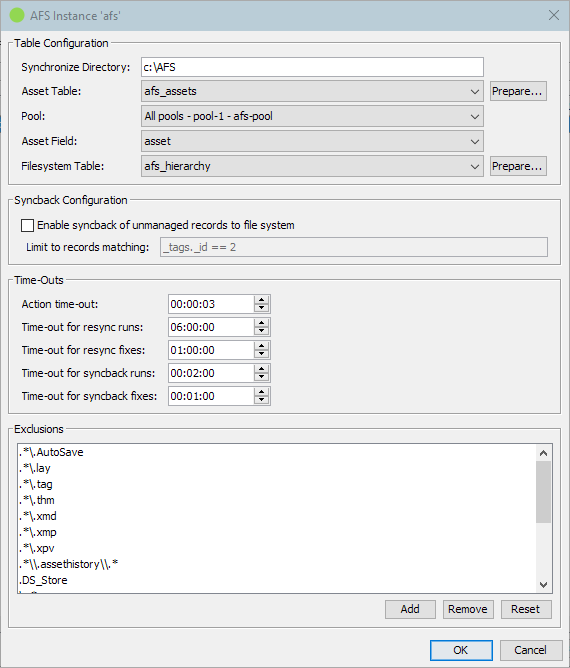Click the green AFS instance status icon

click(x=17, y=15)
